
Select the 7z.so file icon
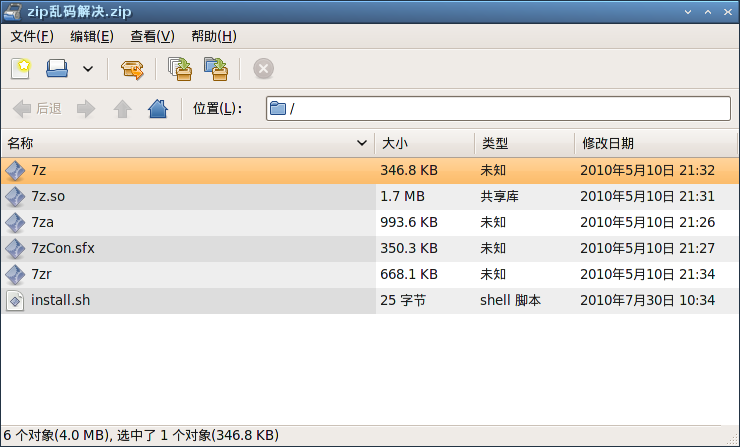pos(15,196)
